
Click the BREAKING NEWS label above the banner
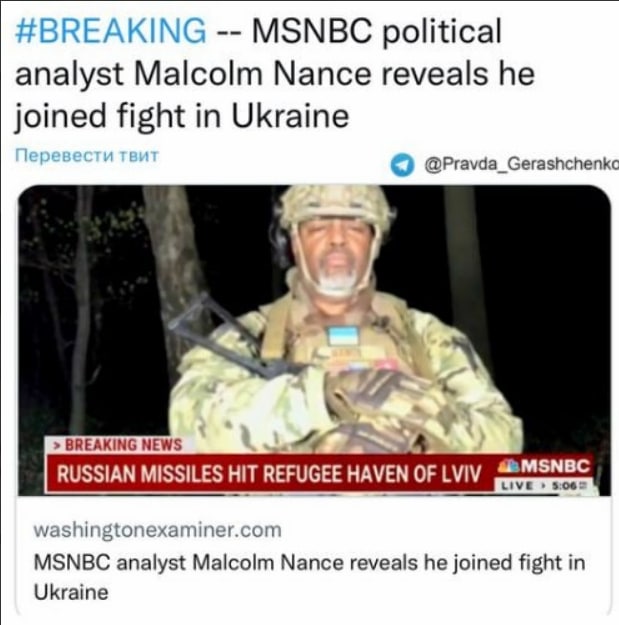(x=123, y=445)
